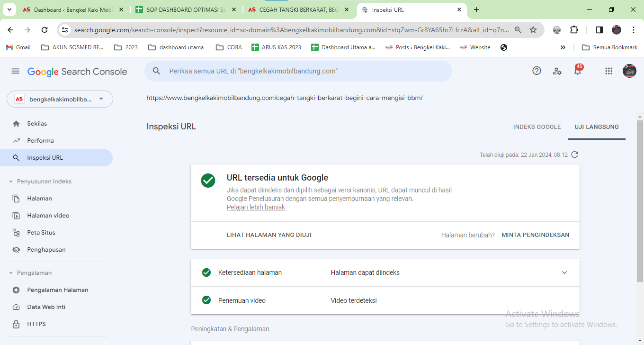The image size is (644, 345).
Task: Collapse the Pengalaman sidebar section
Action: tap(11, 273)
